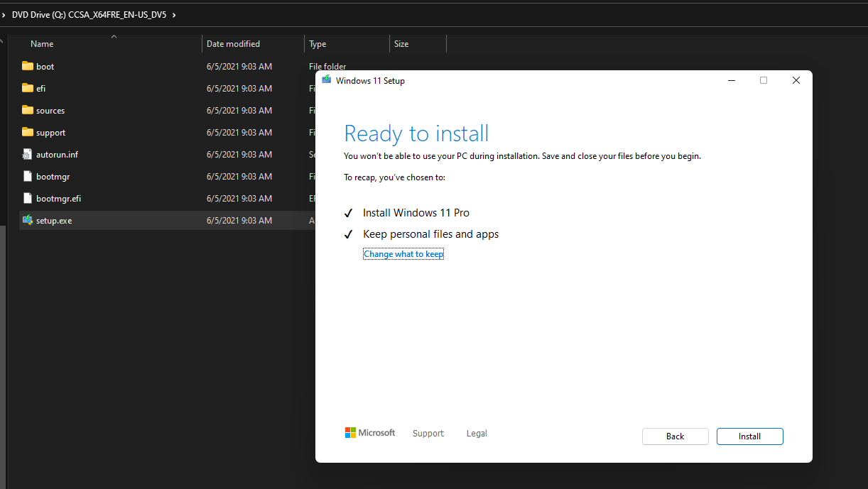868x489 pixels.
Task: Click the Install Windows 11 Pro text
Action: click(416, 213)
